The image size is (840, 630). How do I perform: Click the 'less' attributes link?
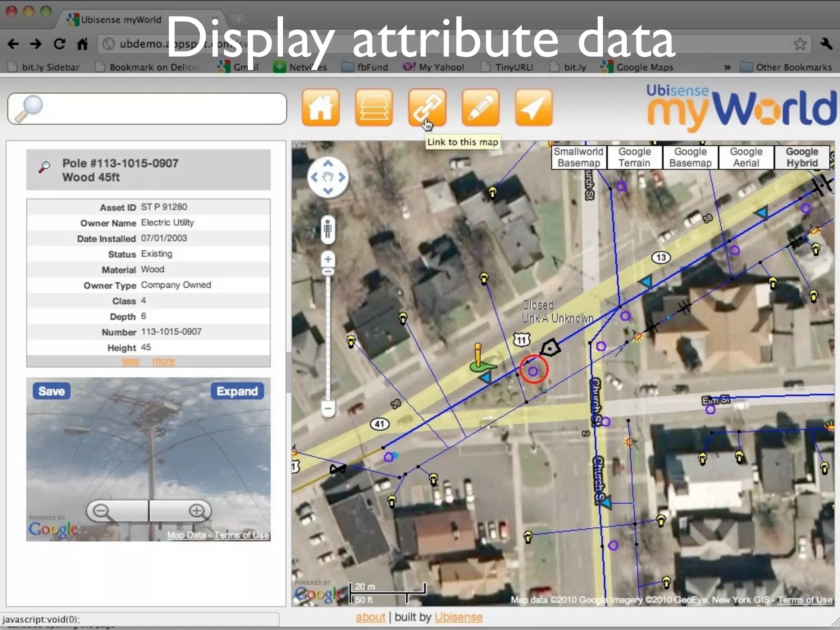click(x=130, y=361)
